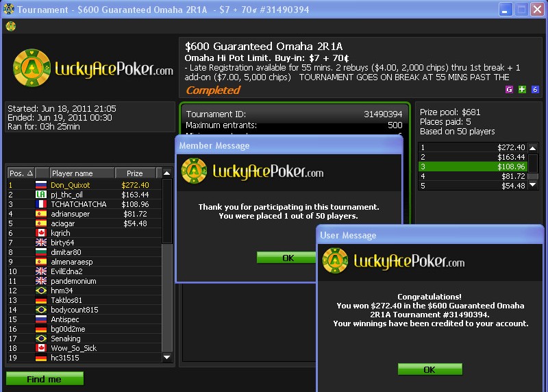This screenshot has height=392, width=548.
Task: Sort players by the Pos. column header
Action: pos(21,173)
